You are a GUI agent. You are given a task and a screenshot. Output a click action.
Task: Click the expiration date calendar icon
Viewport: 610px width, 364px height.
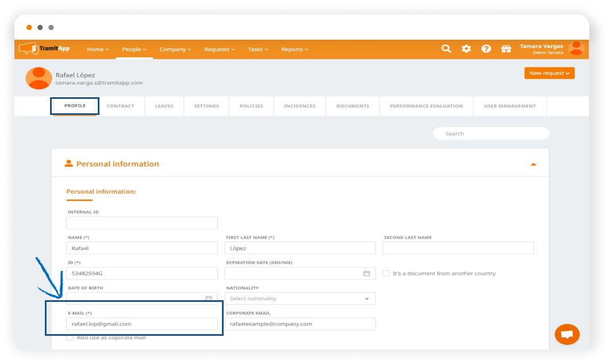[366, 273]
